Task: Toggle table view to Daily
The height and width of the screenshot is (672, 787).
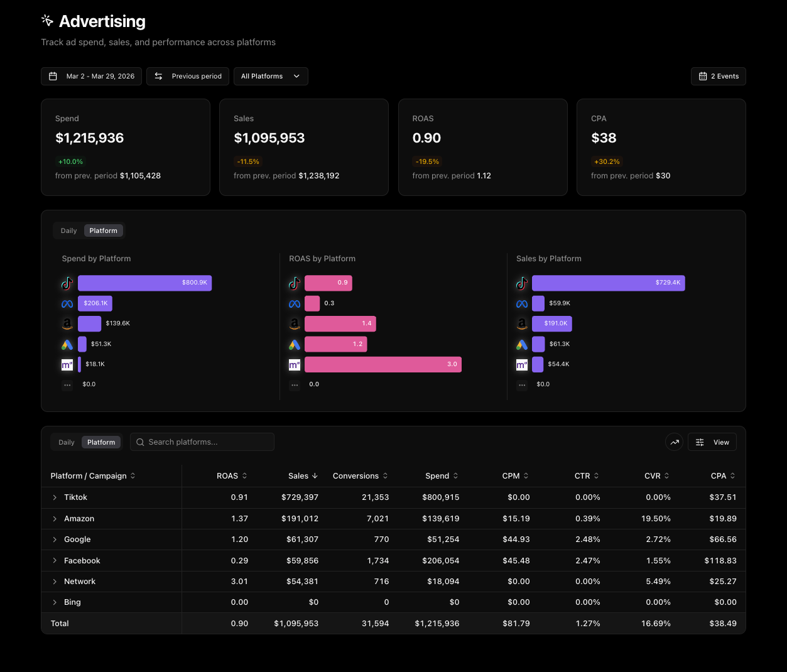Action: [66, 442]
